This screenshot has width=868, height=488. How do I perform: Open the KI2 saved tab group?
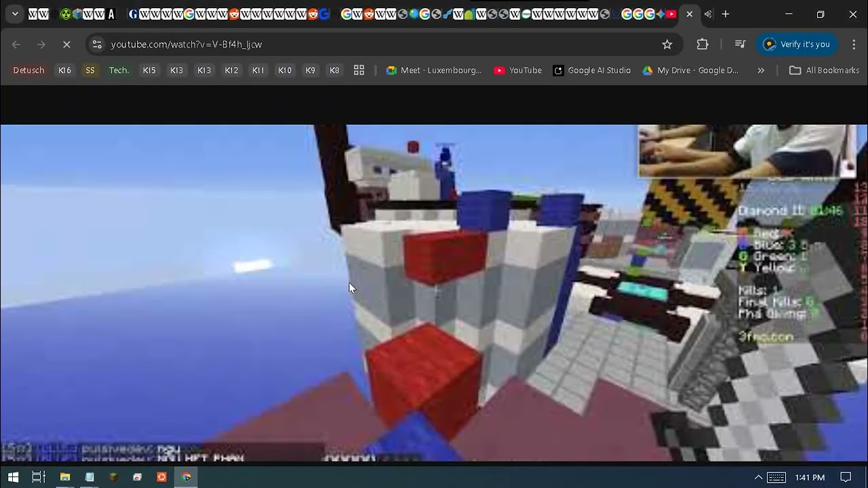point(231,70)
